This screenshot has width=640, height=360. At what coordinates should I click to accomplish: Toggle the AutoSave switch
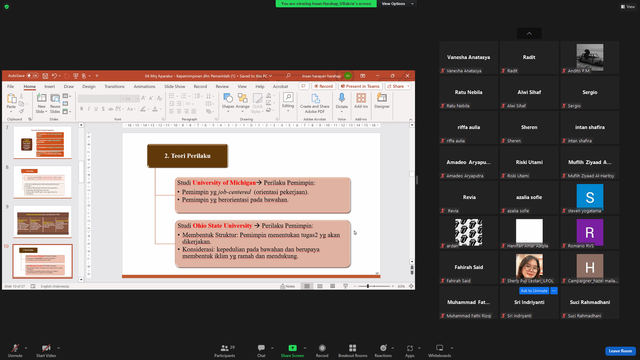pos(32,76)
